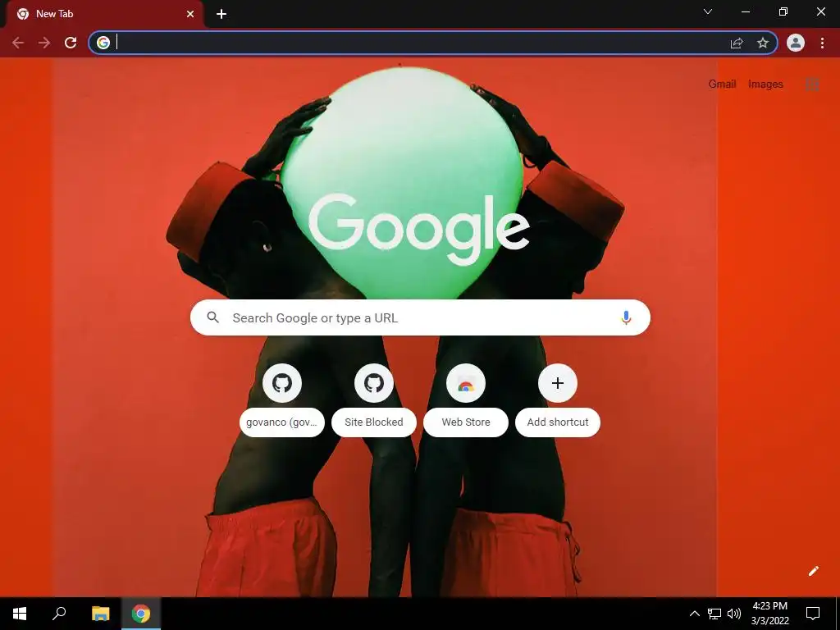Open the volume tray icon

click(734, 614)
